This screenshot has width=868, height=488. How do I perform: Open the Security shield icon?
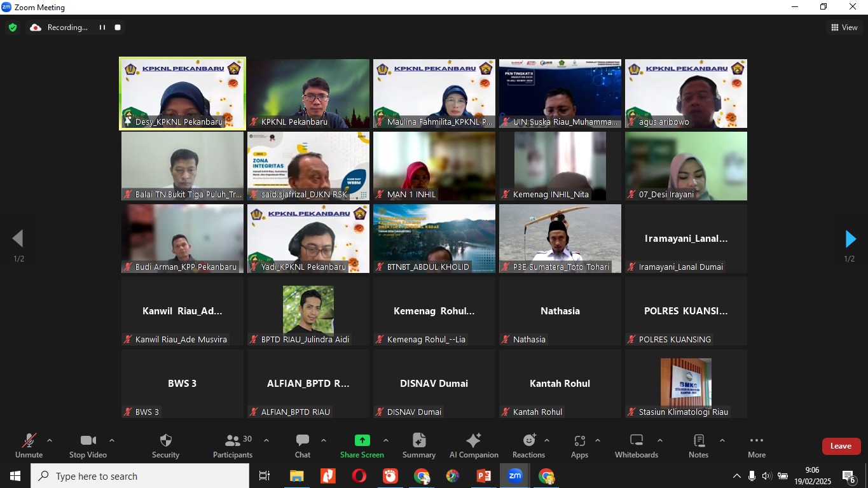tap(165, 441)
